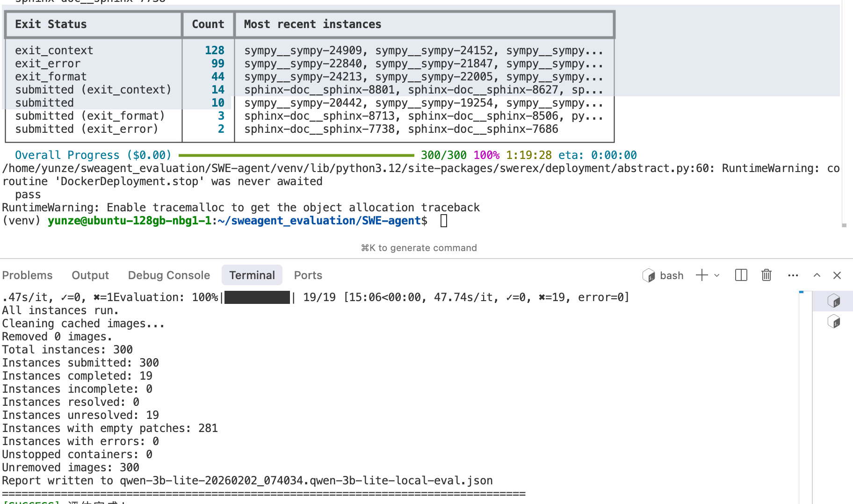
Task: Click the bash shell icon in panel toolbar
Action: pos(649,275)
